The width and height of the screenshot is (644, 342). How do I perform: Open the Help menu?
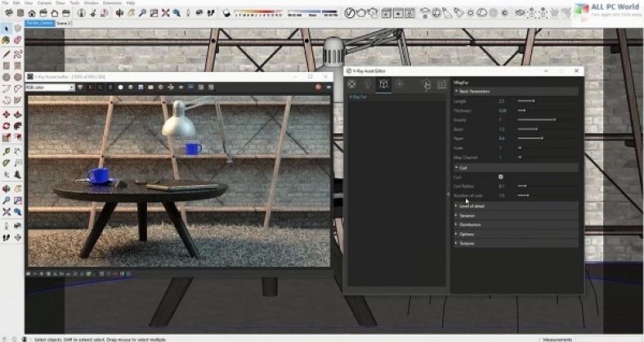[x=131, y=3]
